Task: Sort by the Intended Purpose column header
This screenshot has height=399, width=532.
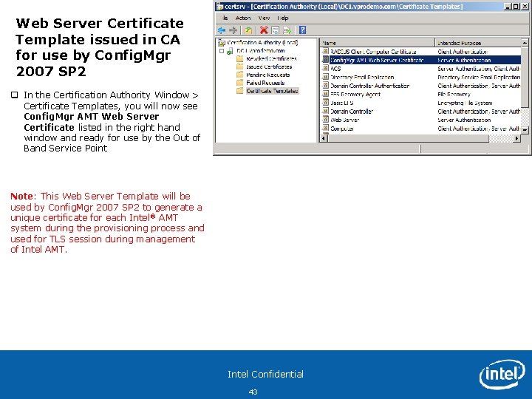Action: tap(478, 43)
